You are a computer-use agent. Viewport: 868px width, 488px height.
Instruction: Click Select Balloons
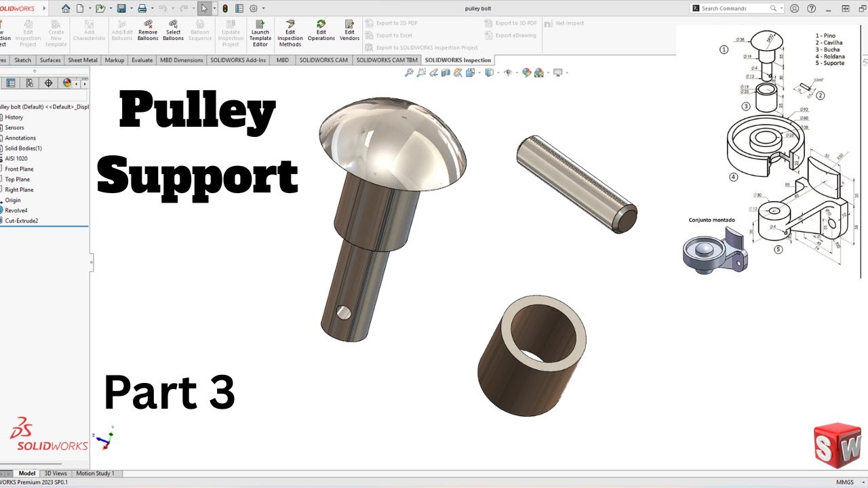coord(174,30)
